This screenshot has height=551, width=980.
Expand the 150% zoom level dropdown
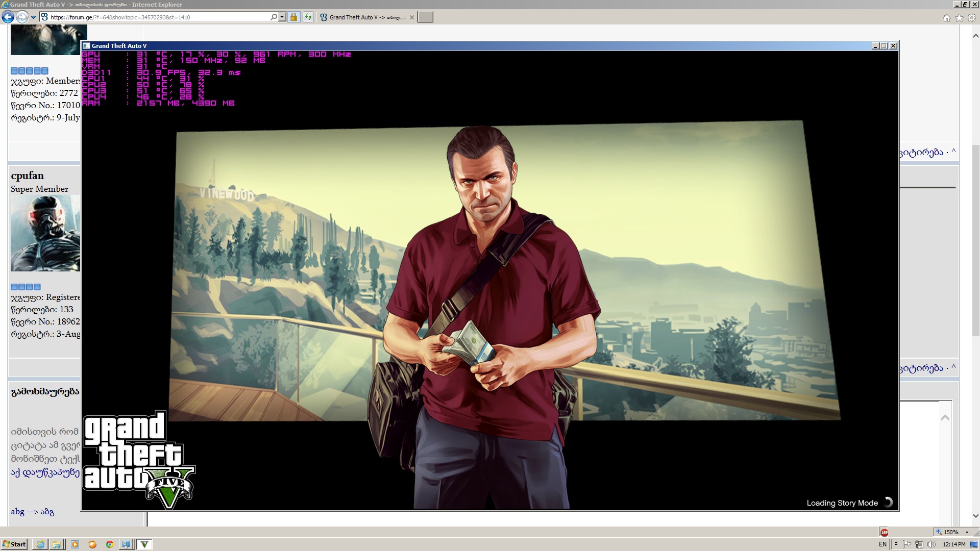(x=967, y=532)
